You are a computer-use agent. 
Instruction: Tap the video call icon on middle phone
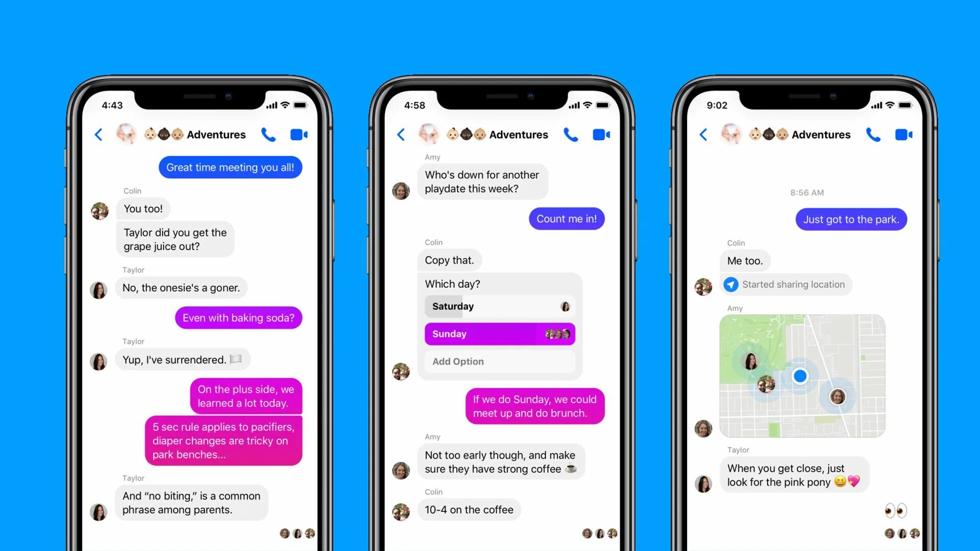(601, 134)
